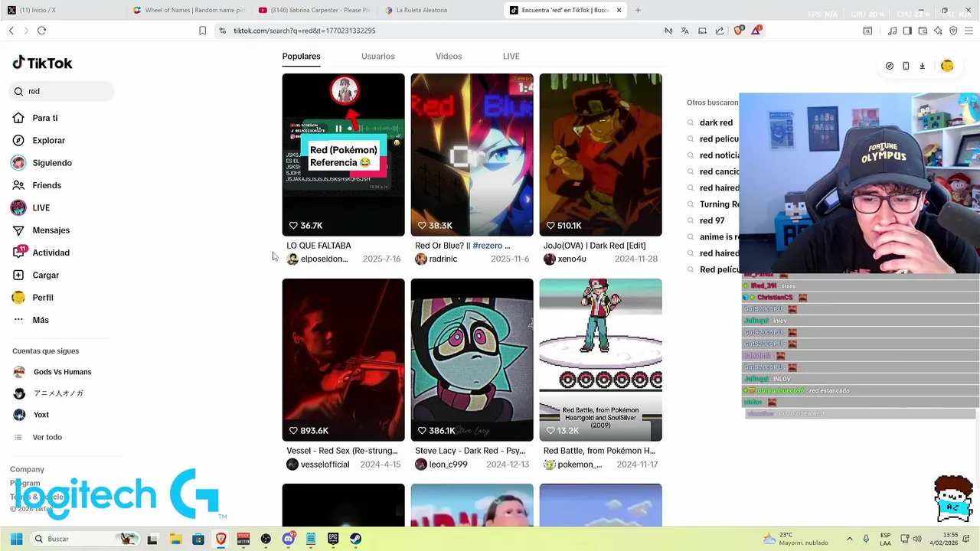Click the address bar URL
The width and height of the screenshot is (980, 551).
pyautogui.click(x=304, y=31)
